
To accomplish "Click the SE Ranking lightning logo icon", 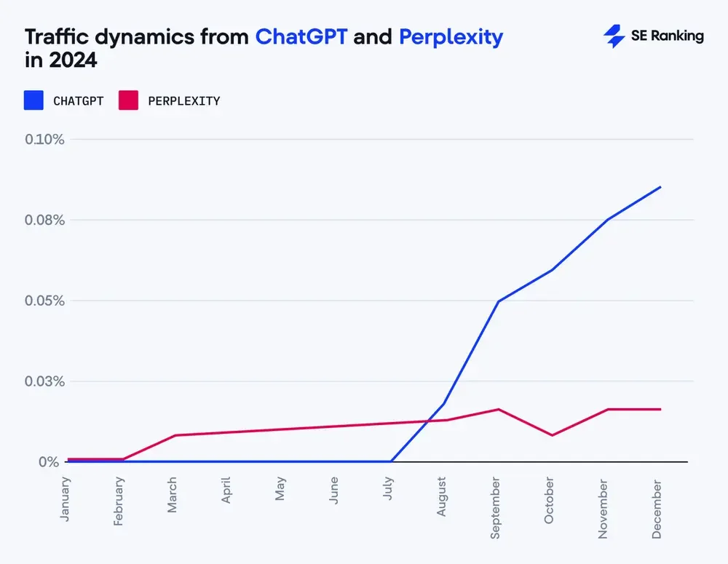I will [614, 36].
